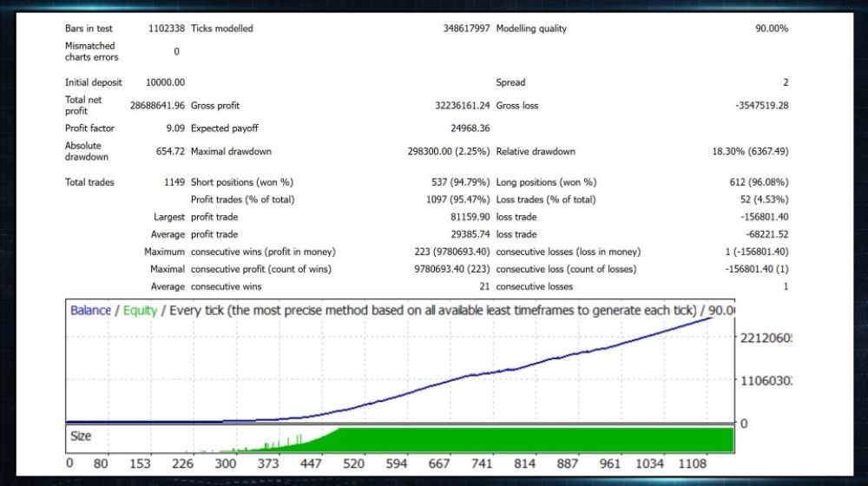Select the Gross loss value -3547519.28
Image resolution: width=868 pixels, height=486 pixels.
click(762, 105)
